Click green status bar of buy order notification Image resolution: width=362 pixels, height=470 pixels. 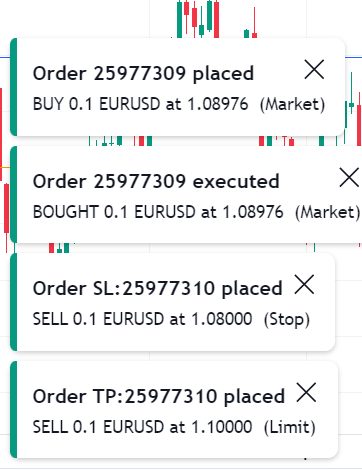pos(13,87)
